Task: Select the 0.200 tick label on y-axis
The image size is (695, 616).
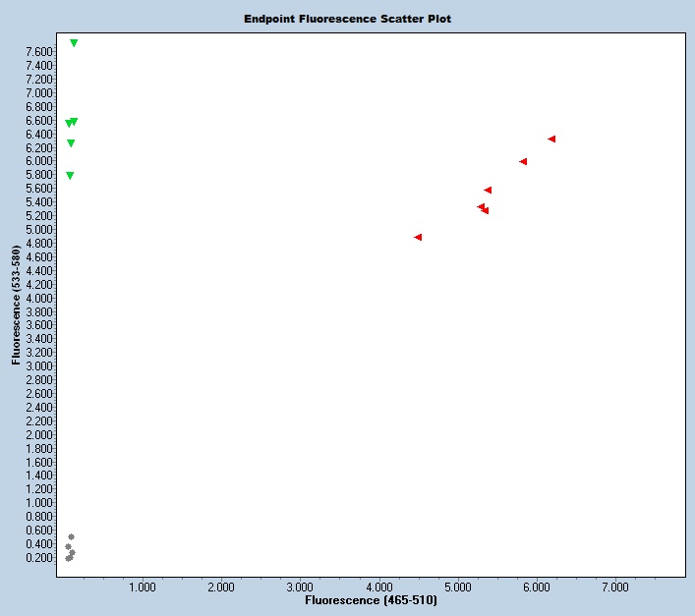Action: click(38, 557)
